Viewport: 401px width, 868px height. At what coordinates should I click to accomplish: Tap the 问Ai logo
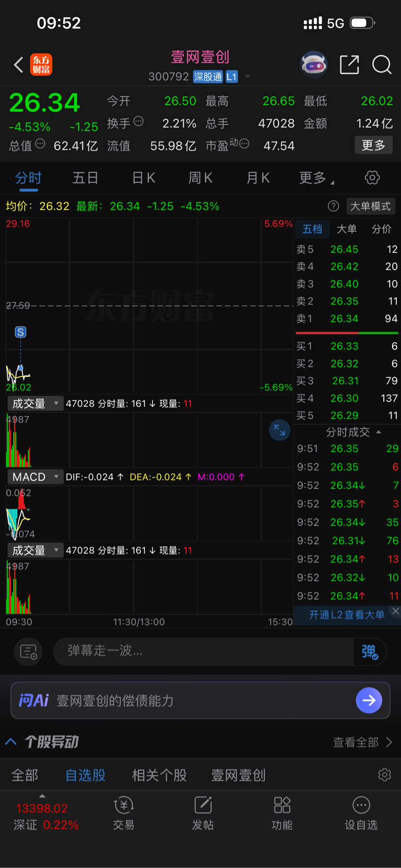pyautogui.click(x=33, y=700)
